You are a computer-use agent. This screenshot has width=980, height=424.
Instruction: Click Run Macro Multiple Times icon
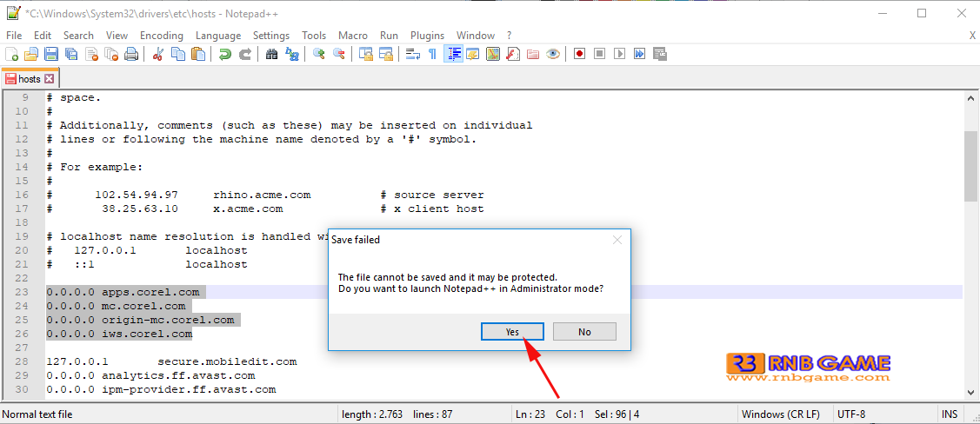click(639, 55)
